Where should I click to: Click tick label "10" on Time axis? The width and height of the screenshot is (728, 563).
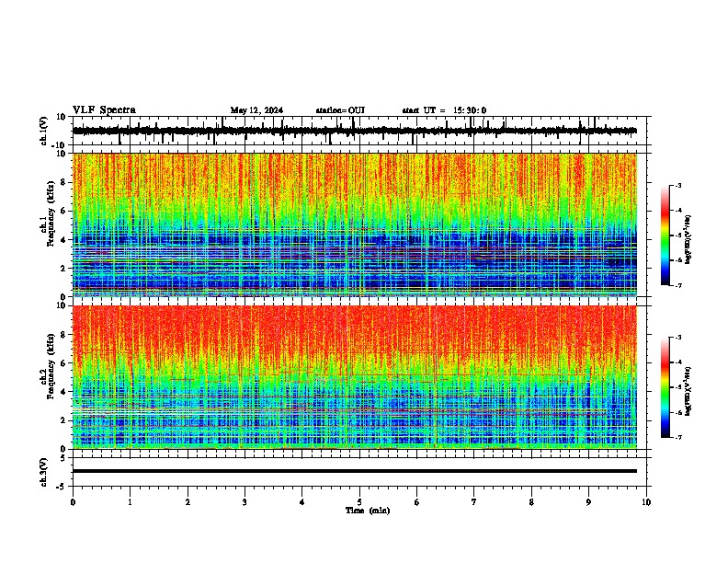(646, 502)
